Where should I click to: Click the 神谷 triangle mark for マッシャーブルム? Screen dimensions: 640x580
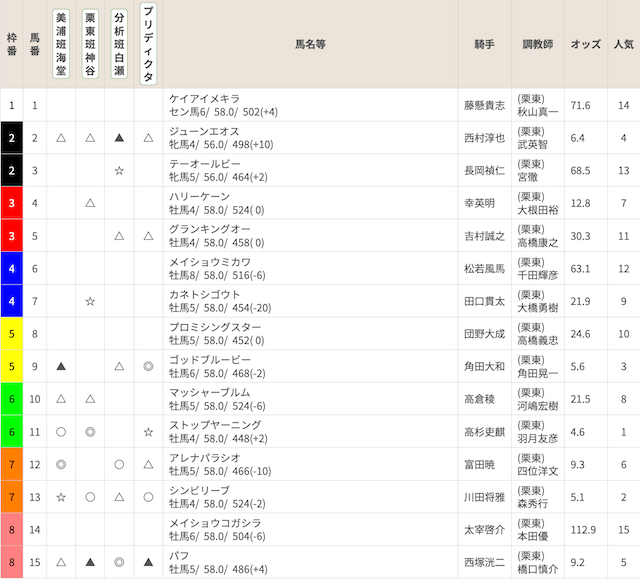90,399
